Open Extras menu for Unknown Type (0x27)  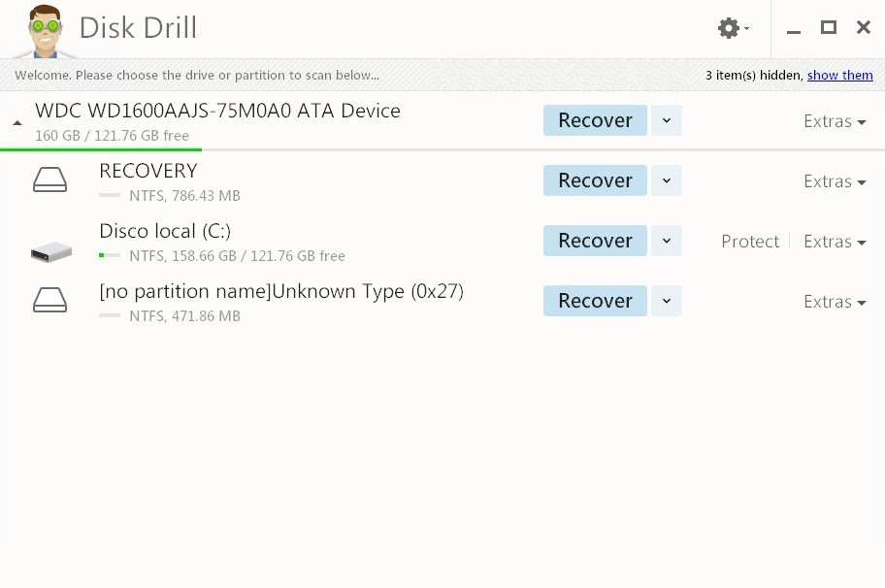click(835, 302)
